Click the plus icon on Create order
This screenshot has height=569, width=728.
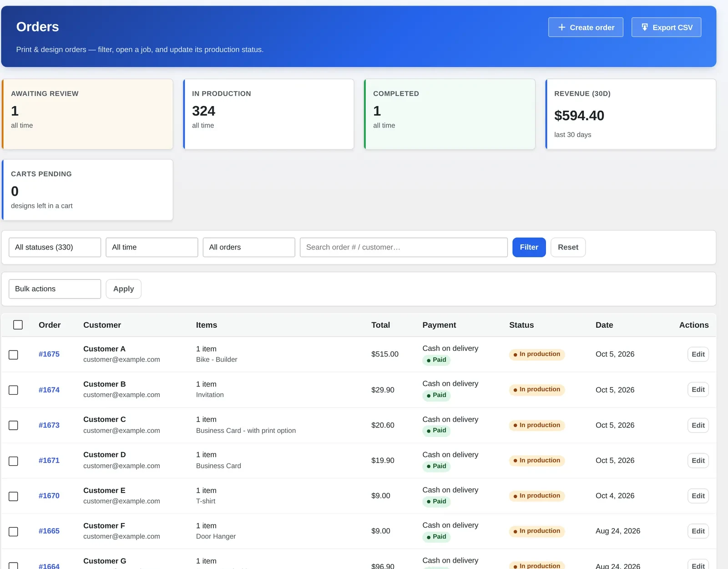[561, 27]
